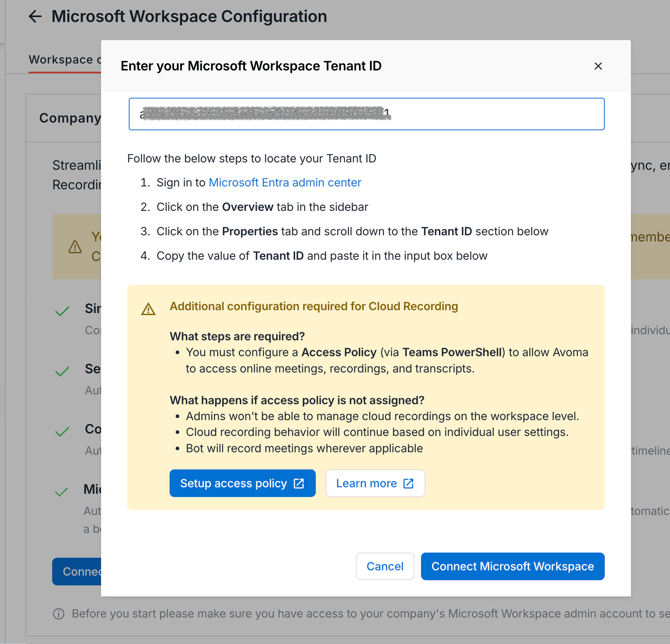Open the Microsoft Entra admin center link
This screenshot has height=644, width=670.
point(285,182)
